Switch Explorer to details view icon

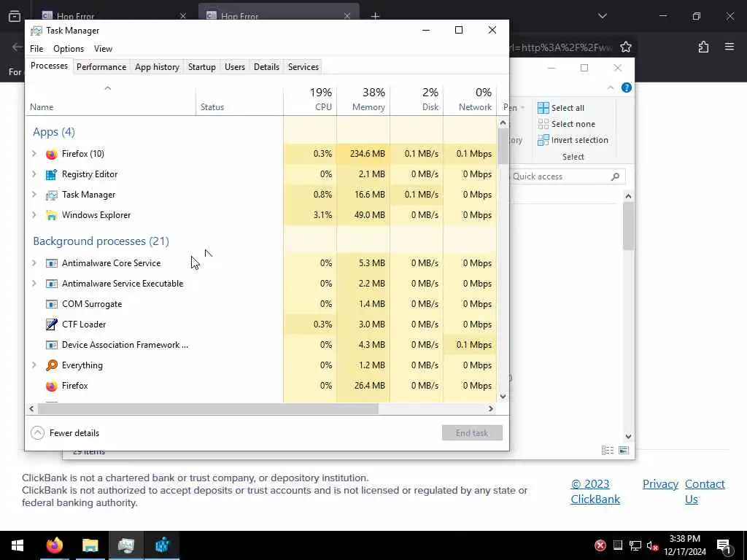click(608, 450)
